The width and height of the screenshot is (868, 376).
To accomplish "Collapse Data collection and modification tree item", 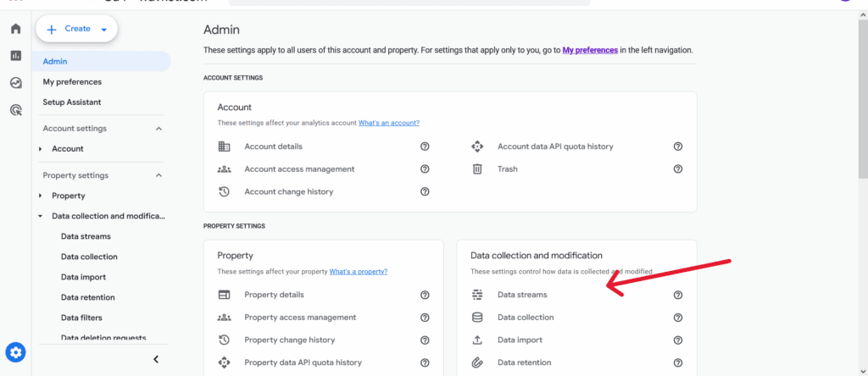I will click(x=41, y=216).
